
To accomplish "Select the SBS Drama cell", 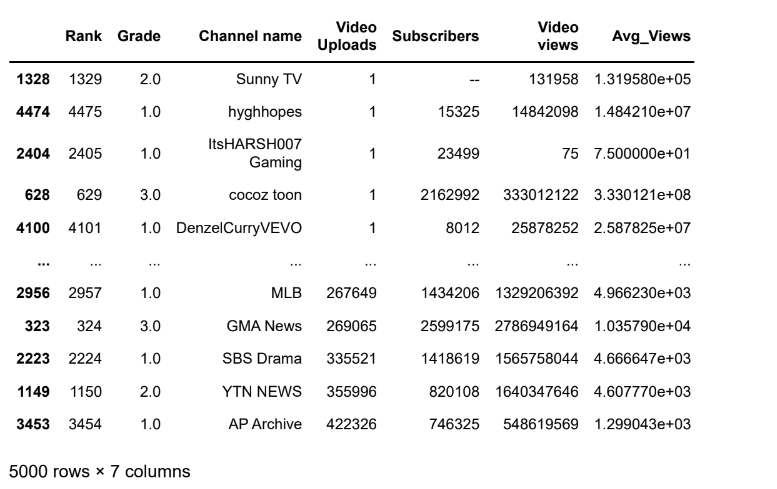I will click(x=262, y=359).
